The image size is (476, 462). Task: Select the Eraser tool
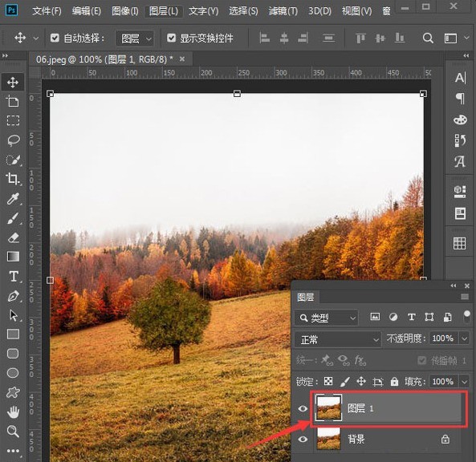pos(13,237)
